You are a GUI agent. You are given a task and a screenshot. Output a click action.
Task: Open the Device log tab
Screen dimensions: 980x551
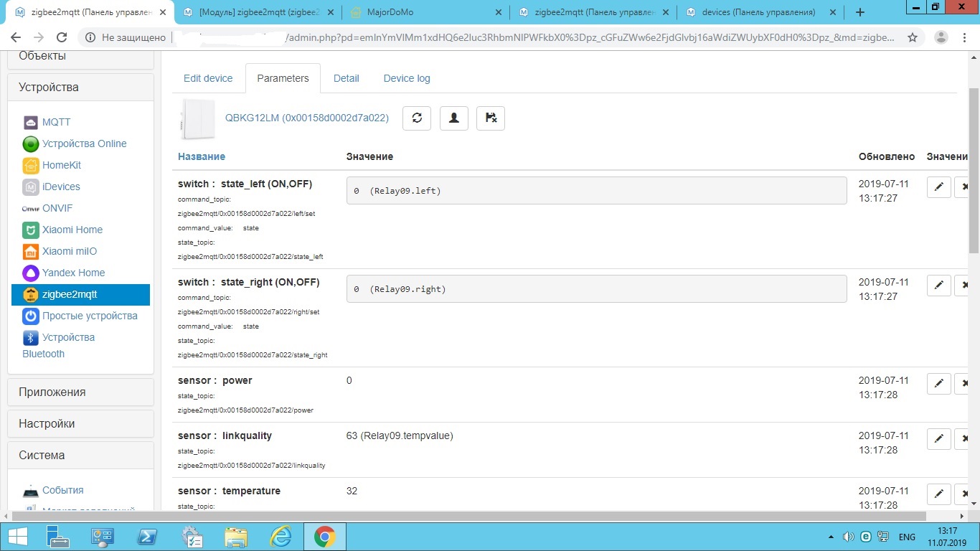pos(407,78)
